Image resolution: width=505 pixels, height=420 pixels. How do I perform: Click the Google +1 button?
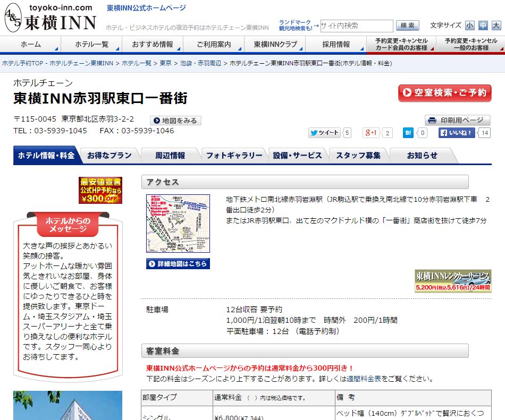coord(371,133)
